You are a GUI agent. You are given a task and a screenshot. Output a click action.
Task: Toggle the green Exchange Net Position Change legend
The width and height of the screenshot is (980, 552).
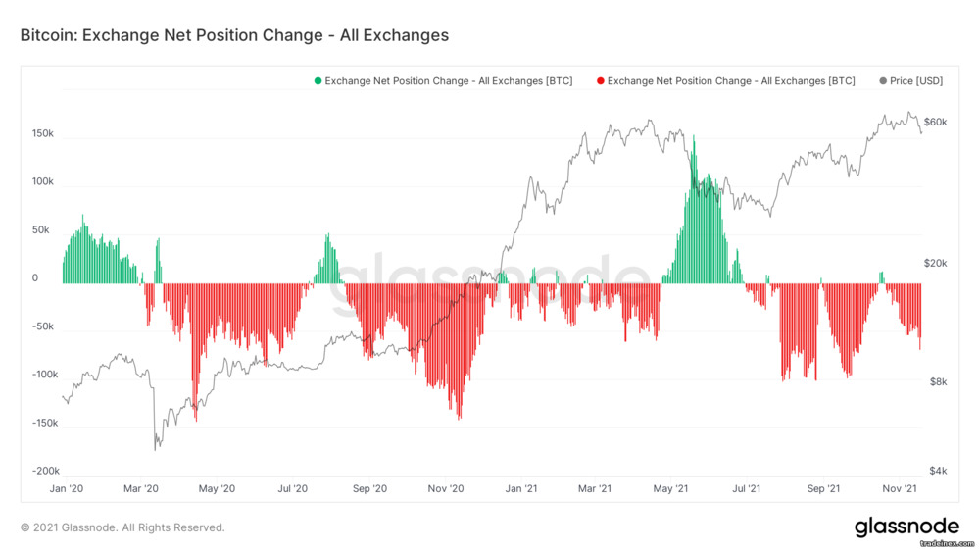point(443,81)
